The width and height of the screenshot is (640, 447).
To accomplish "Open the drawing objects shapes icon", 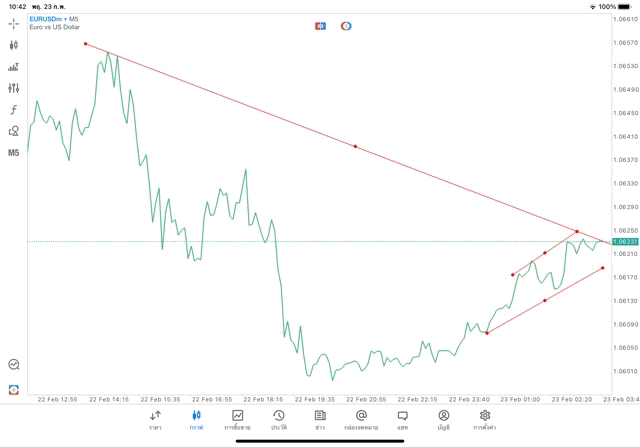I will coord(13,131).
